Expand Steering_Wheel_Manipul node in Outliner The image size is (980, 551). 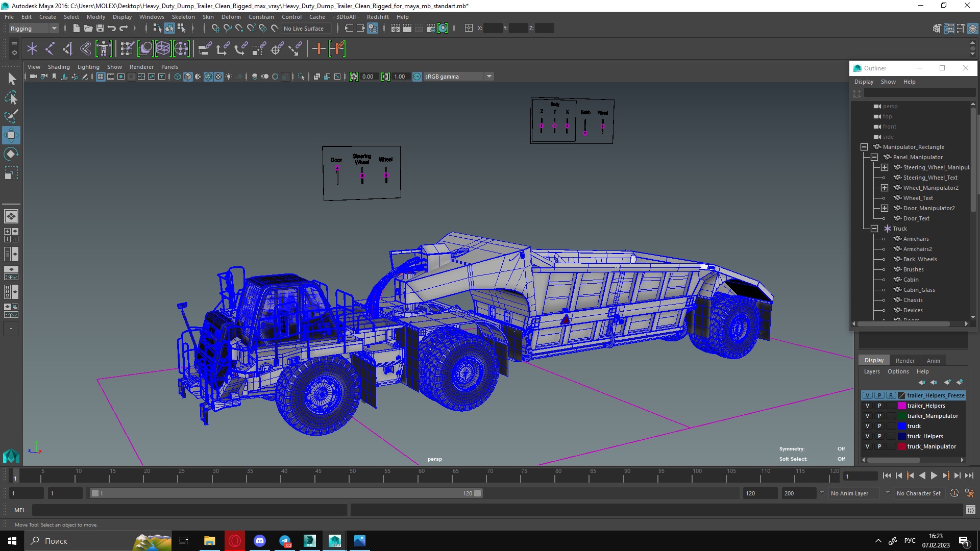[885, 167]
